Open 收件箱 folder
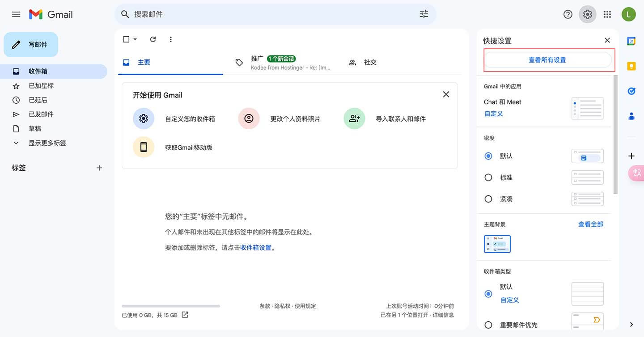This screenshot has width=644, height=337. (x=54, y=72)
